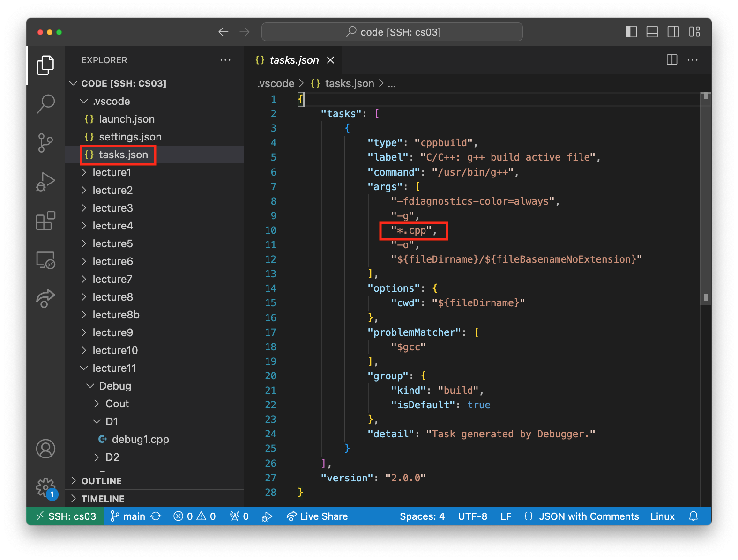Go back with the left arrow
This screenshot has height=560, width=738.
224,32
